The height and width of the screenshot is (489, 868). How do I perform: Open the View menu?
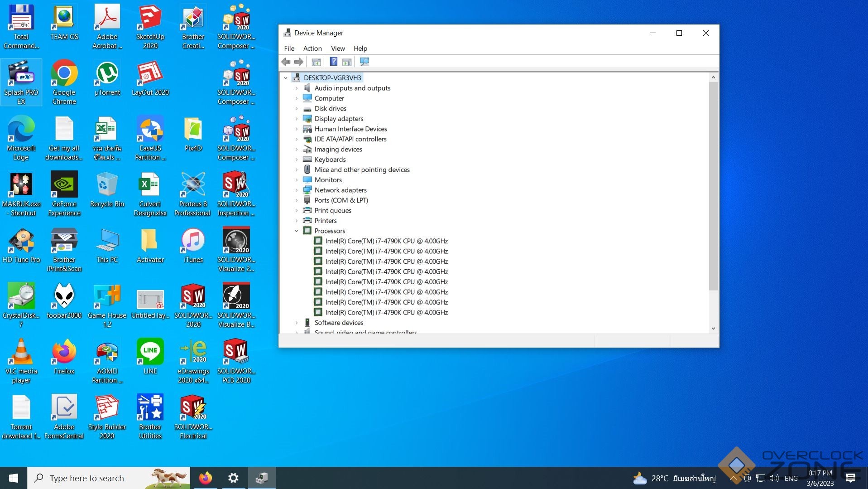point(337,48)
